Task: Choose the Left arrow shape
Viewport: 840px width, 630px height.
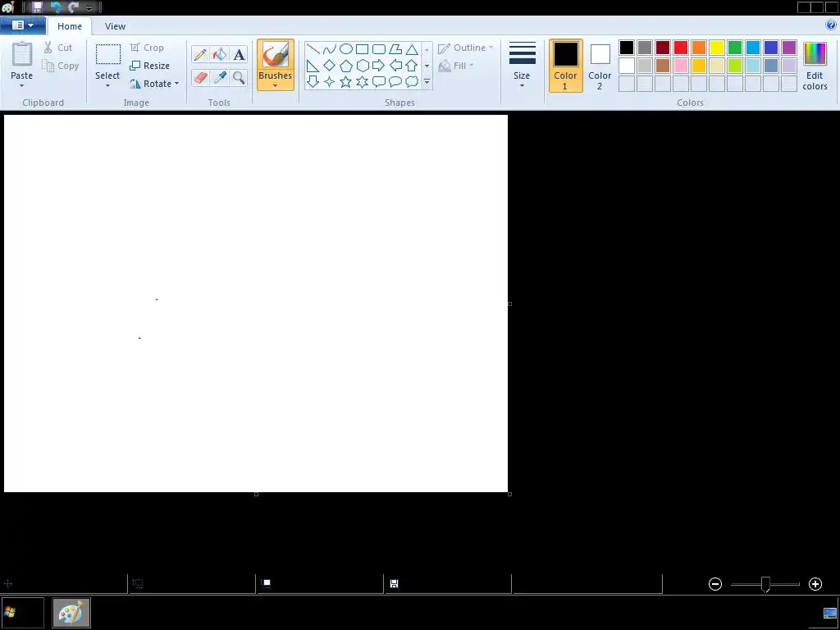Action: (395, 66)
